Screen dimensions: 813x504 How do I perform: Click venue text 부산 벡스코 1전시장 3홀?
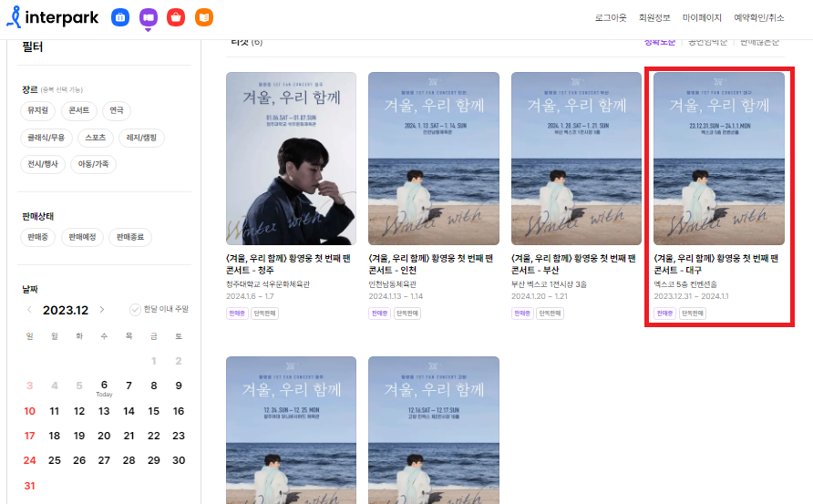point(549,284)
